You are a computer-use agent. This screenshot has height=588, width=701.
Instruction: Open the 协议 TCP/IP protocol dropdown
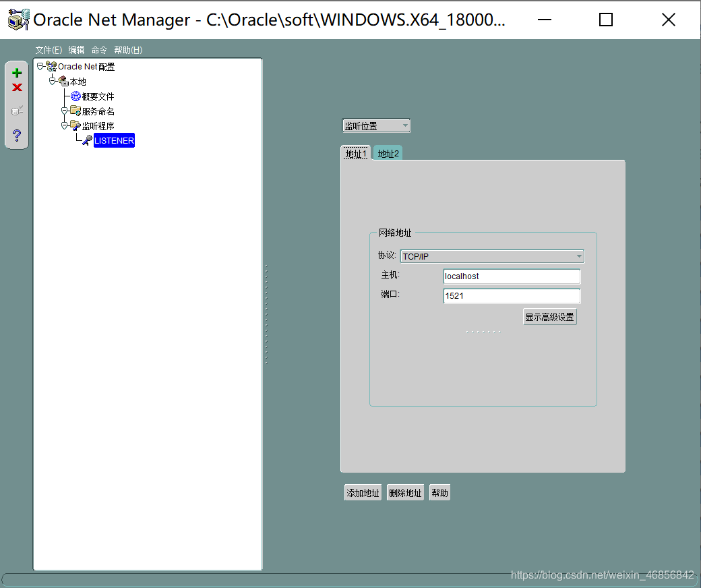(492, 256)
